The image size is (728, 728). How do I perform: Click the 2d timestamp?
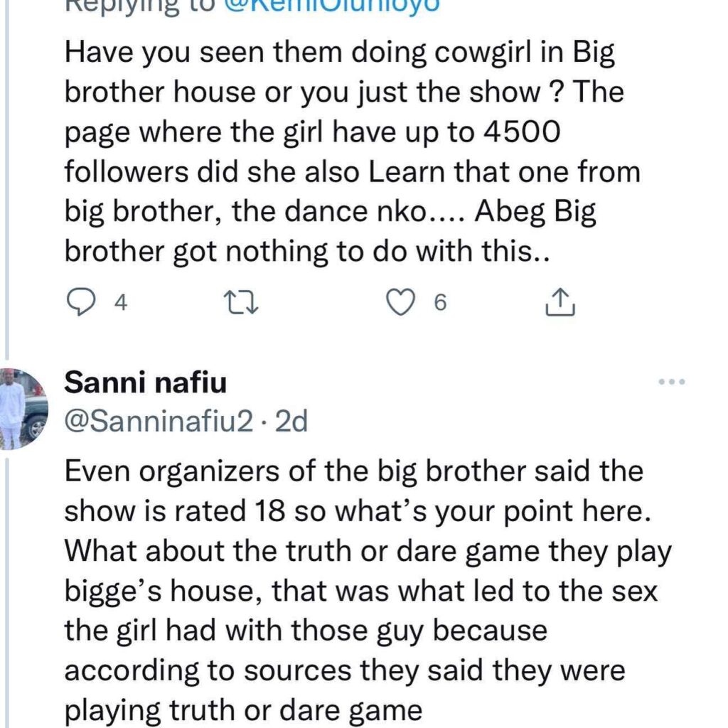click(x=290, y=423)
